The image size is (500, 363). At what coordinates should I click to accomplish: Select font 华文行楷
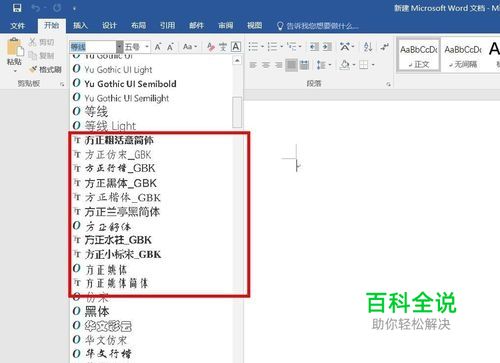pyautogui.click(x=152, y=353)
